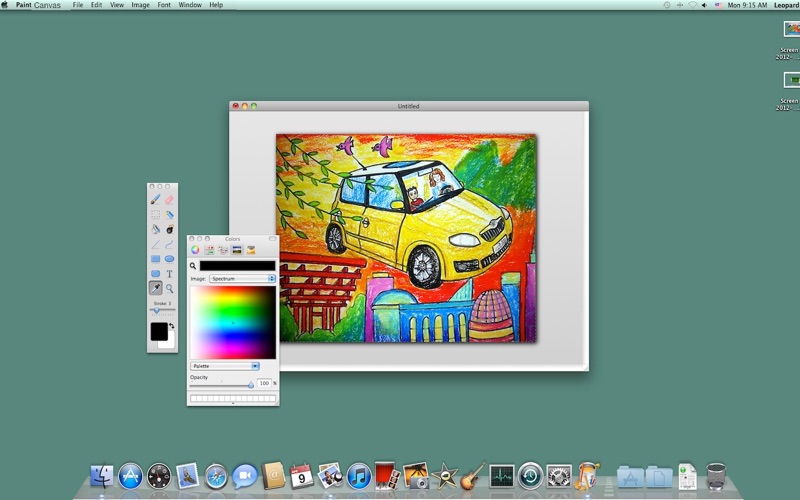Click the Opacity percentage input field
Image resolution: width=800 pixels, height=500 pixels.
(x=264, y=383)
